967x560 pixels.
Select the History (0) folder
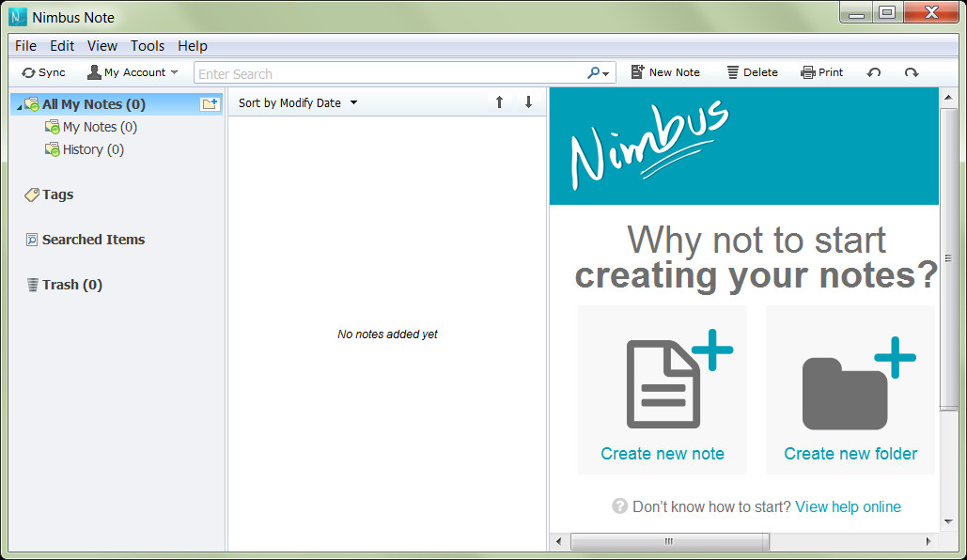(84, 150)
